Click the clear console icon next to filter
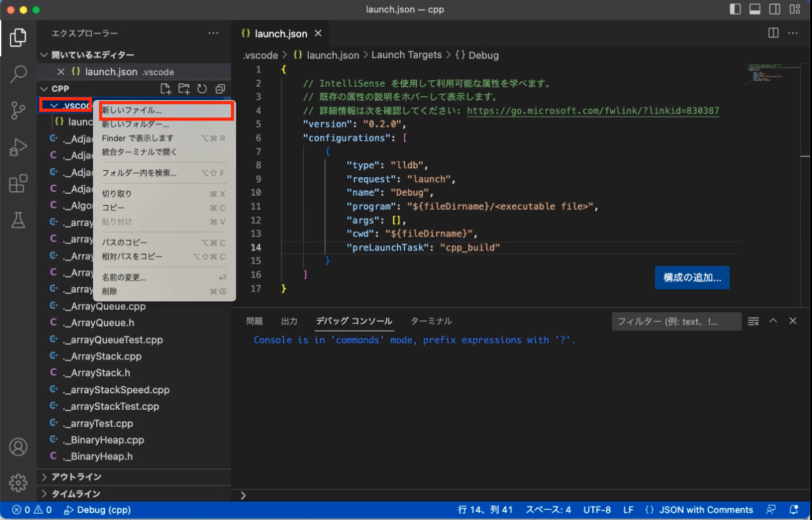This screenshot has height=520, width=812. coord(753,321)
